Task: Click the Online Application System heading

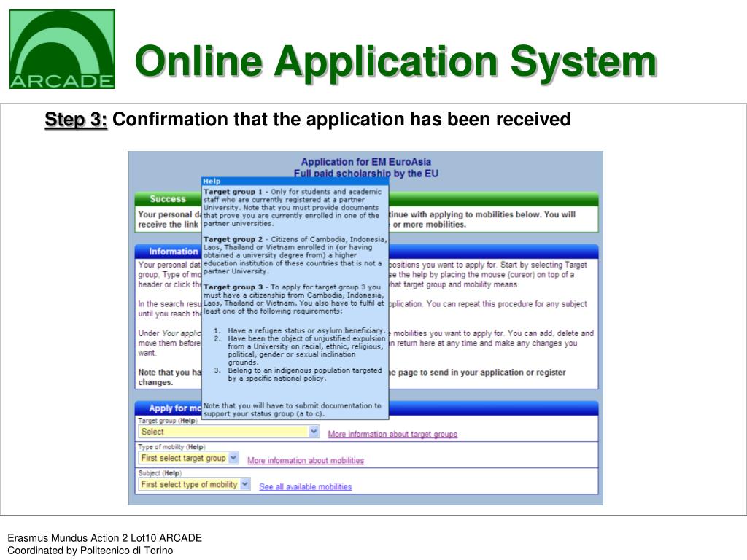Action: click(396, 61)
